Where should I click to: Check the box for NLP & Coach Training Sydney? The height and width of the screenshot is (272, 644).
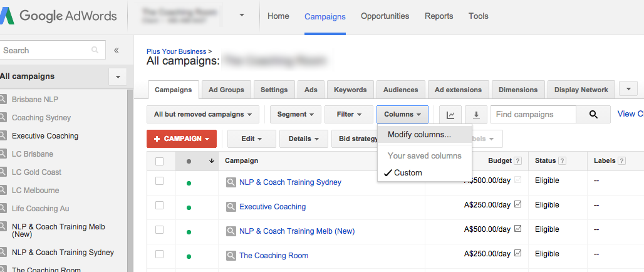(x=159, y=180)
